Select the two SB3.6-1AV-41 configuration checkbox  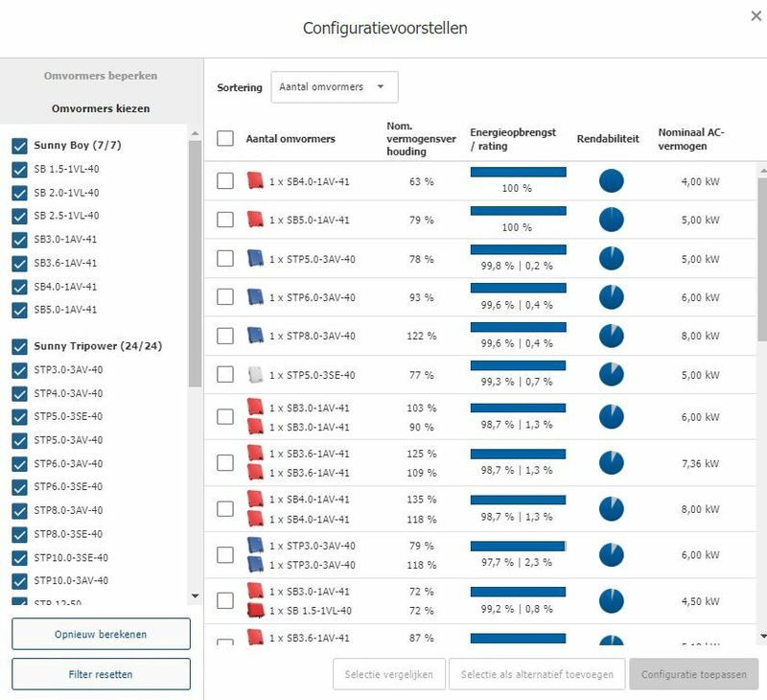coord(225,463)
